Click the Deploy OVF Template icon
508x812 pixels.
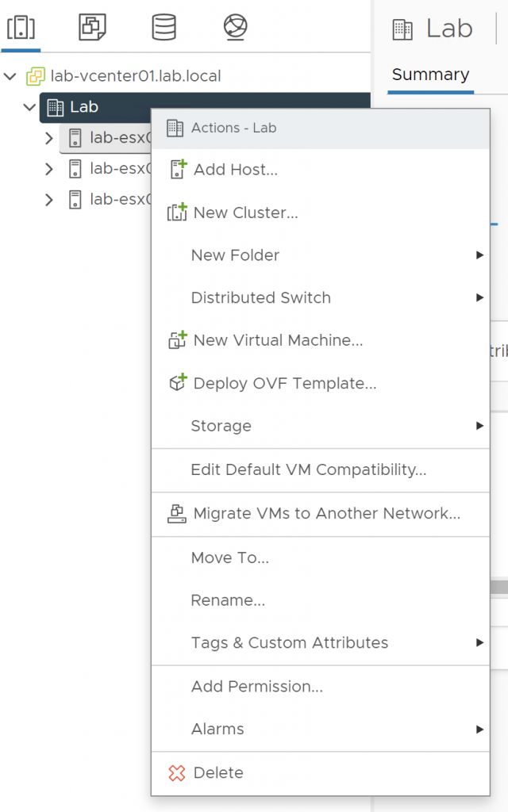point(178,383)
